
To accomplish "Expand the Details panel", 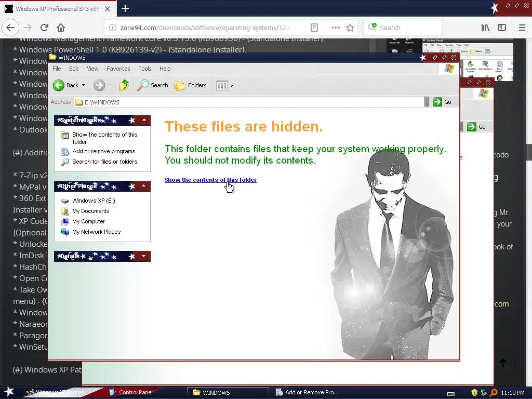I will point(144,256).
